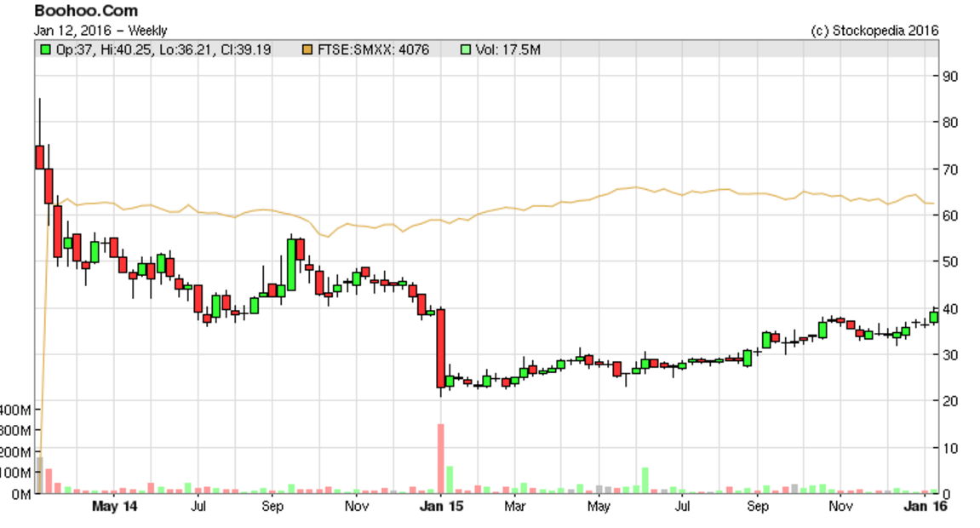The width and height of the screenshot is (980, 528).
Task: Click the 50 price axis label
Action: [x=950, y=261]
